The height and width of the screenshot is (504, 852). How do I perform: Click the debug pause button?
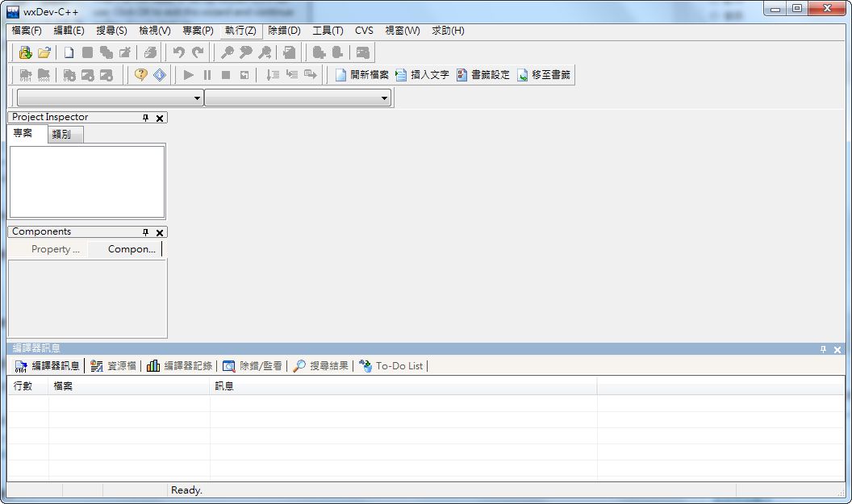(207, 75)
